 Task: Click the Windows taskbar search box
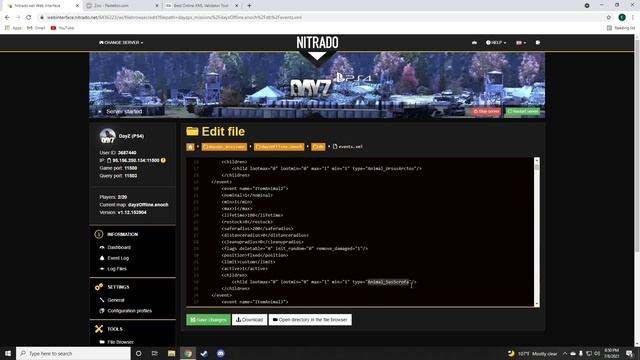point(73,353)
